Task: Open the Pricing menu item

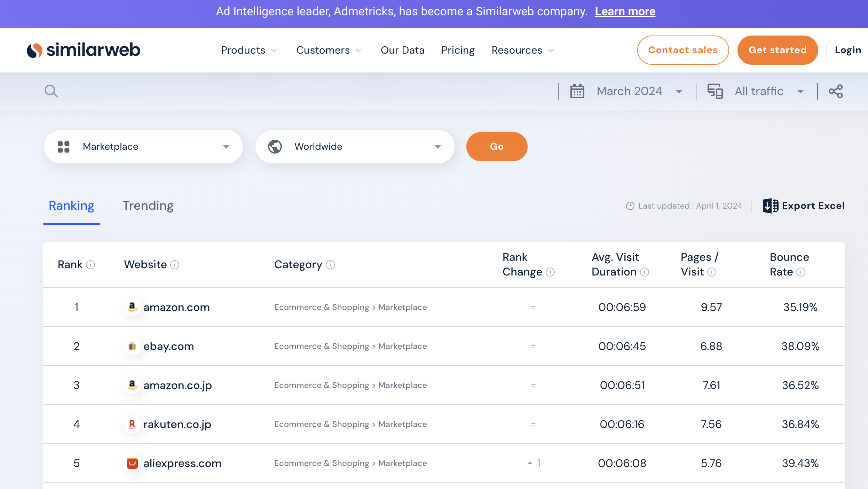Action: coord(457,50)
